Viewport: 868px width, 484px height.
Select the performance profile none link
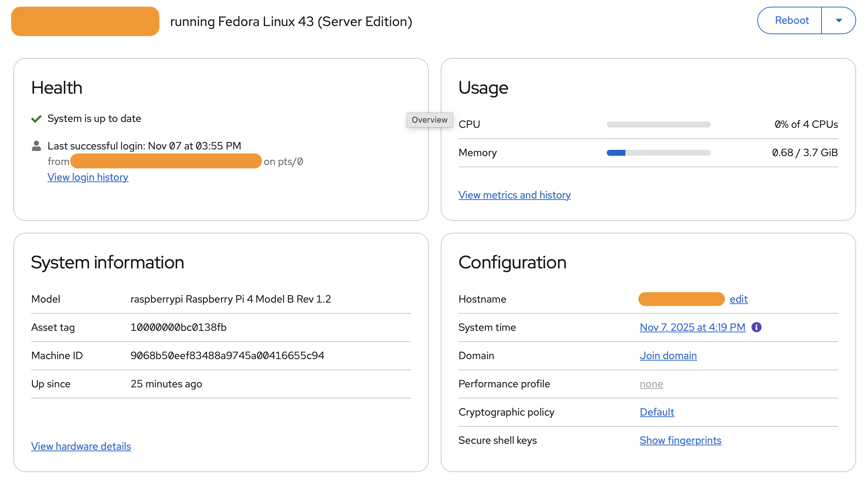coord(651,384)
